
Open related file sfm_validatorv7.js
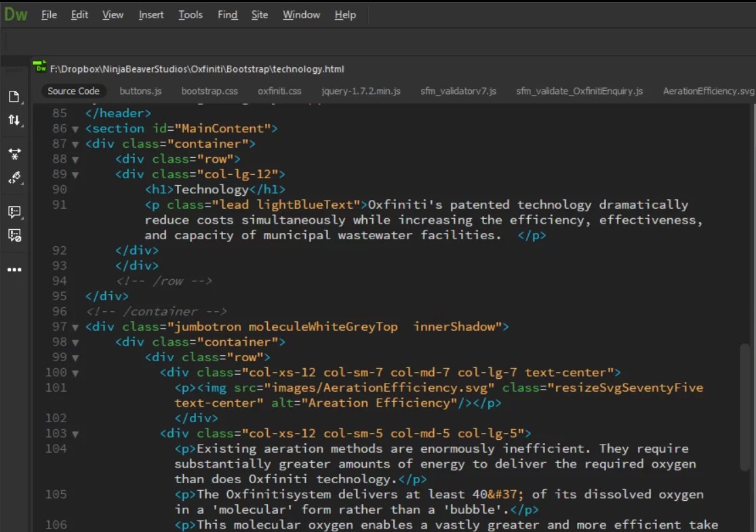click(458, 91)
